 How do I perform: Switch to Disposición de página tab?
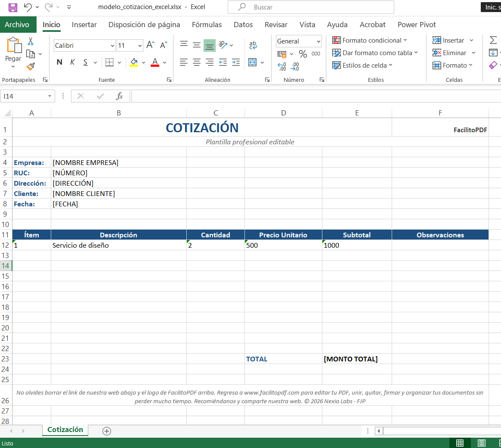pos(144,25)
